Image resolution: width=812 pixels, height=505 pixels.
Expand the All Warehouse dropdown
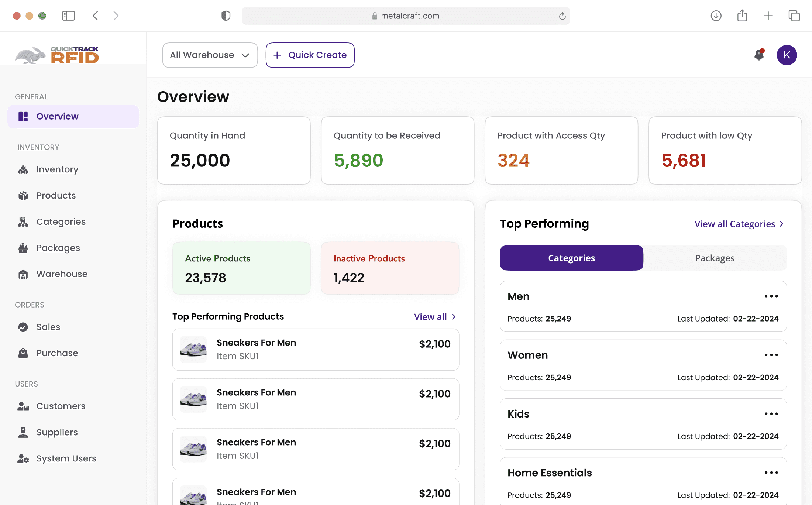point(210,55)
